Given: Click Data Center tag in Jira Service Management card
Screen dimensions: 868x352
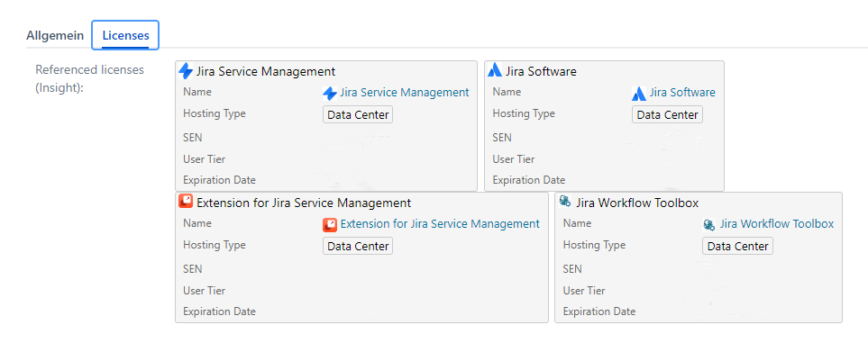Looking at the screenshot, I should 358,115.
